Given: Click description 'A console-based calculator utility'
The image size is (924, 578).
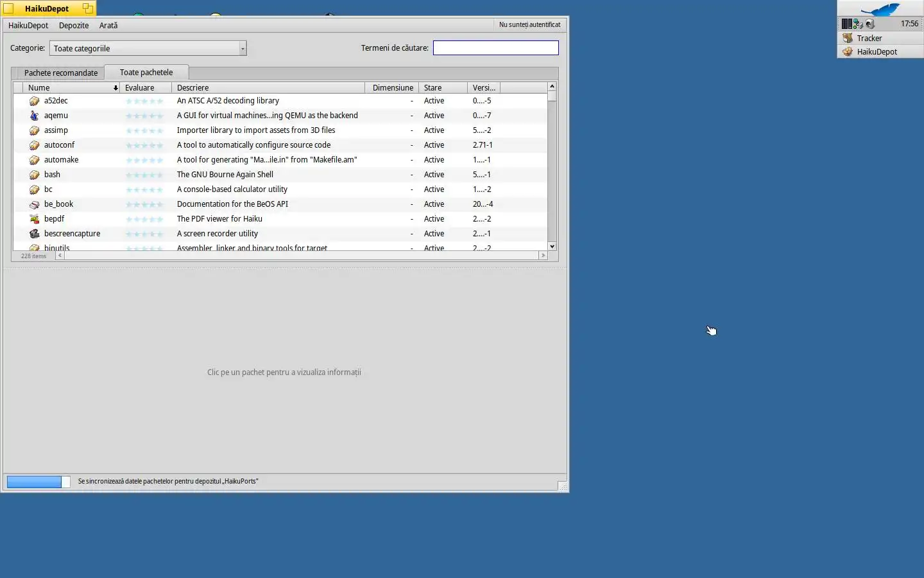Looking at the screenshot, I should pyautogui.click(x=232, y=189).
